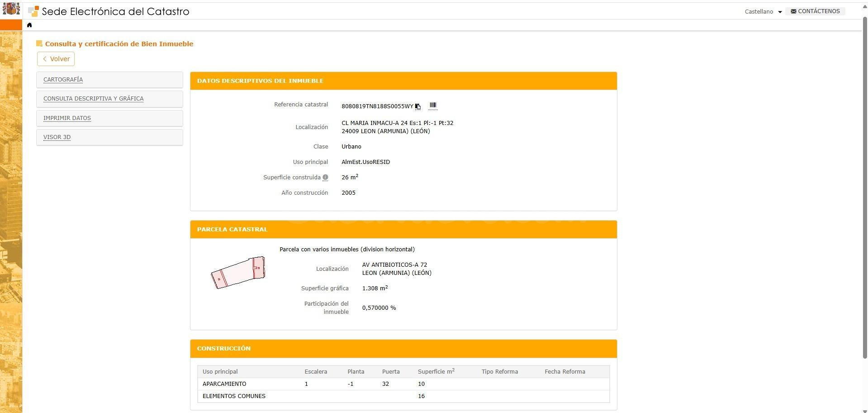The width and height of the screenshot is (868, 413).
Task: Click the DATOS DESCRIPTIVOS DEL INMUEBLE header
Action: click(x=403, y=81)
